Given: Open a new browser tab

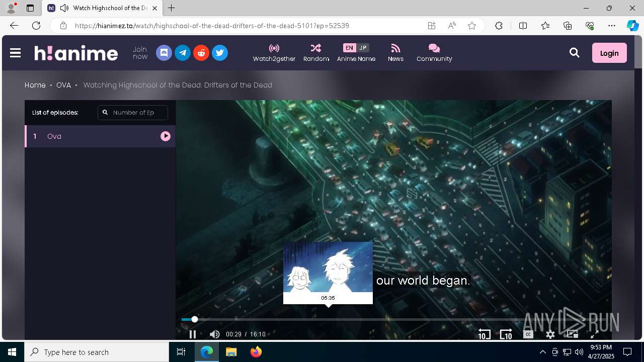Looking at the screenshot, I should coord(172,8).
